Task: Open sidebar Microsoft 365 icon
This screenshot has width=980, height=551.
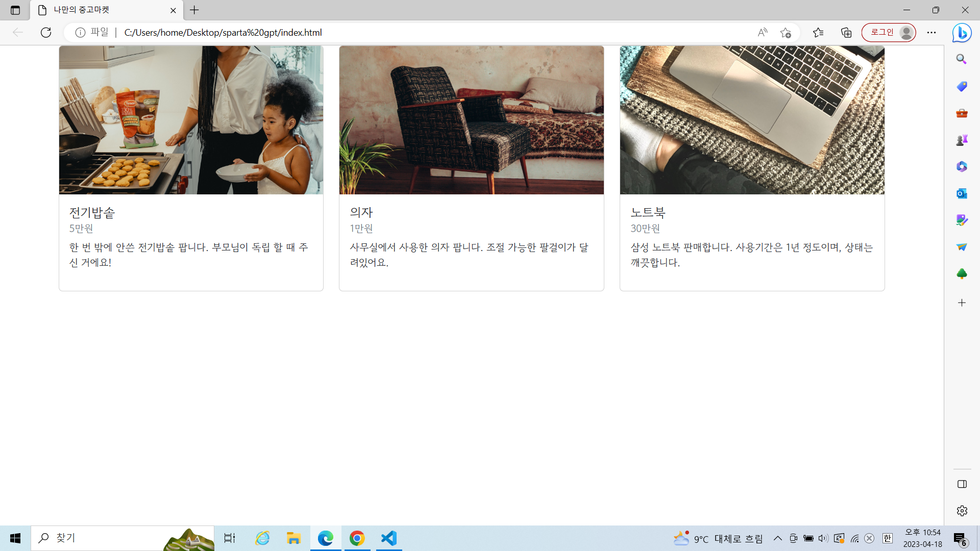Action: (962, 166)
